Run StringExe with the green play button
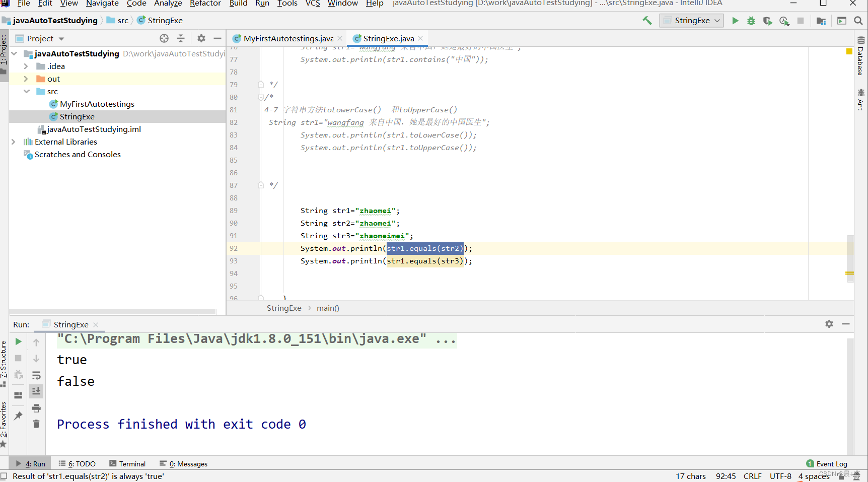Viewport: 868px width, 482px height. (735, 21)
